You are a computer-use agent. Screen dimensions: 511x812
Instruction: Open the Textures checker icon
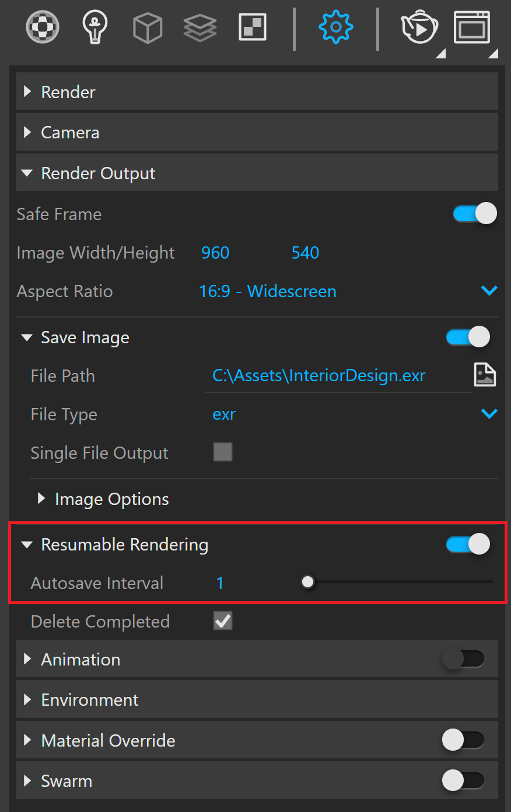click(x=253, y=27)
